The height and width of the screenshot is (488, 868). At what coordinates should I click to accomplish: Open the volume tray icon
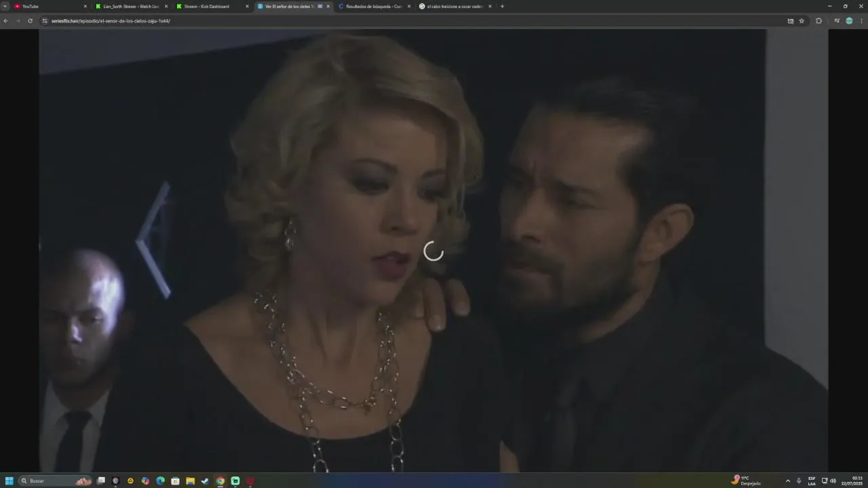pos(833,481)
